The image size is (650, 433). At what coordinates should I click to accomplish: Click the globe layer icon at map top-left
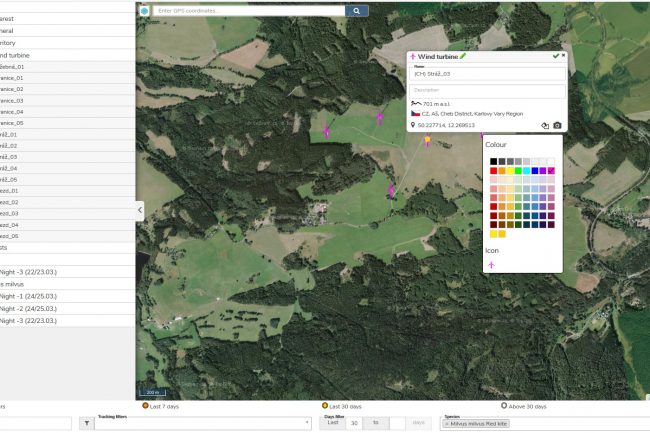[144, 10]
